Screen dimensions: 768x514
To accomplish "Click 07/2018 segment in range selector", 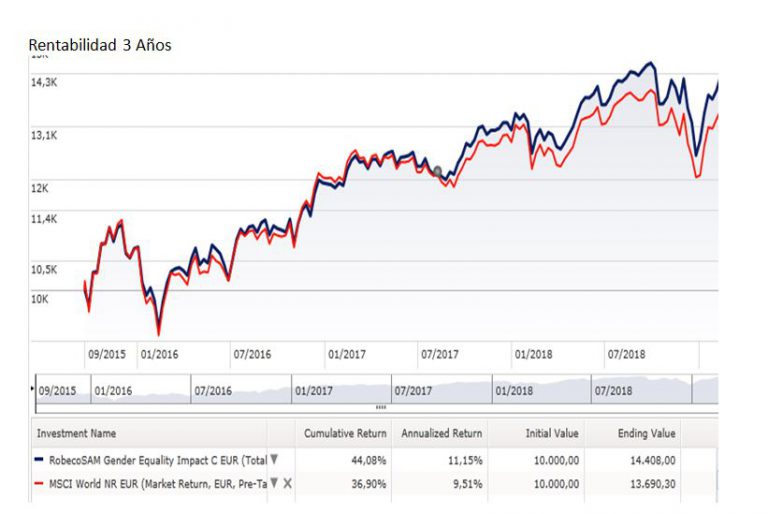I will 614,390.
